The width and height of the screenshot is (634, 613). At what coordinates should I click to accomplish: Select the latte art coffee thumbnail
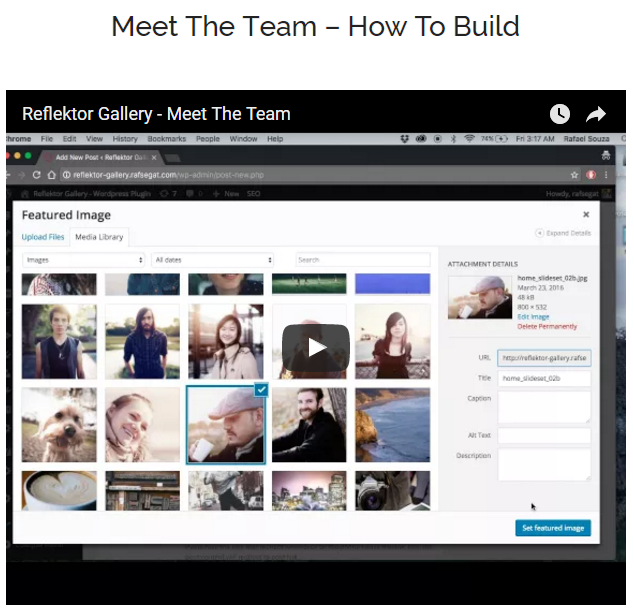coord(59,490)
